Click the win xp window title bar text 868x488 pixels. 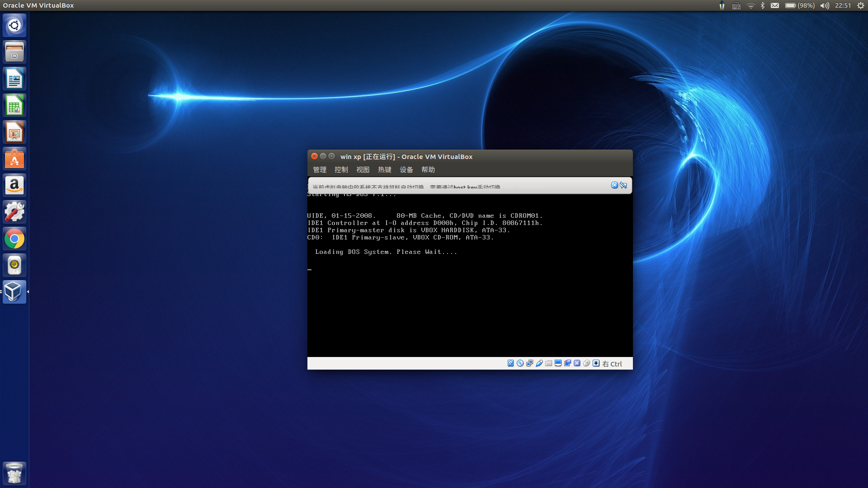(406, 157)
